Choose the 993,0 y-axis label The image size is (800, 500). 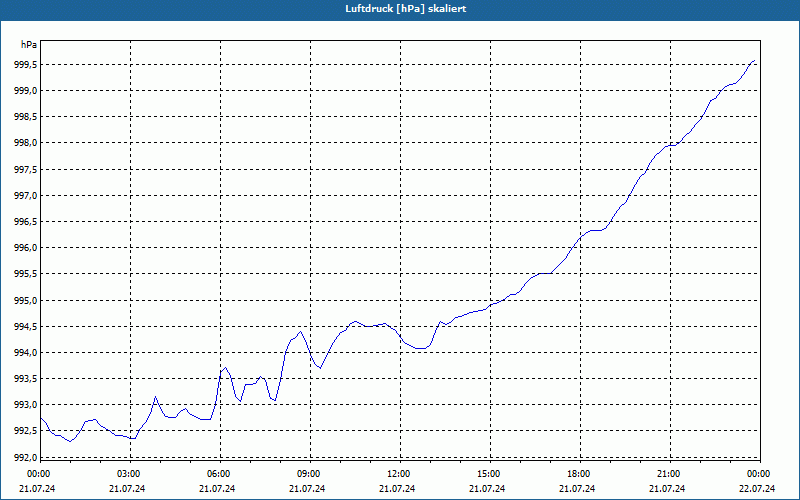26,405
